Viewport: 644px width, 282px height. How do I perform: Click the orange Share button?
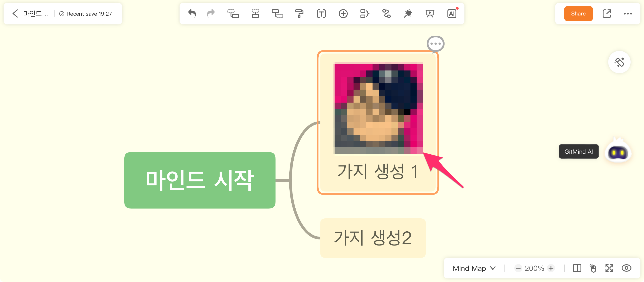(578, 13)
